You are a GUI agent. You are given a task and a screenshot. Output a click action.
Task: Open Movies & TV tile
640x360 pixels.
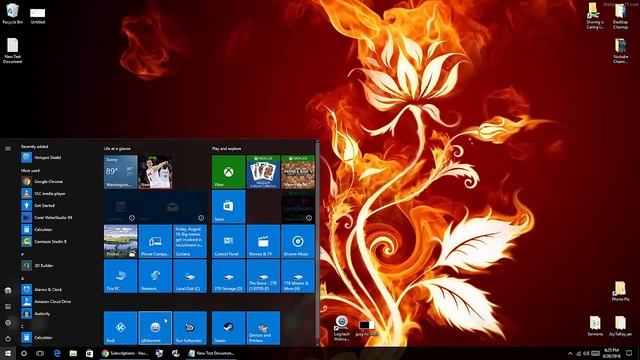[x=263, y=241]
